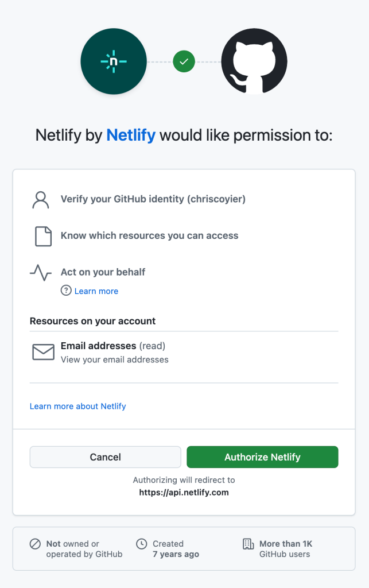Click the file resources icon
The image size is (369, 588).
tap(43, 236)
